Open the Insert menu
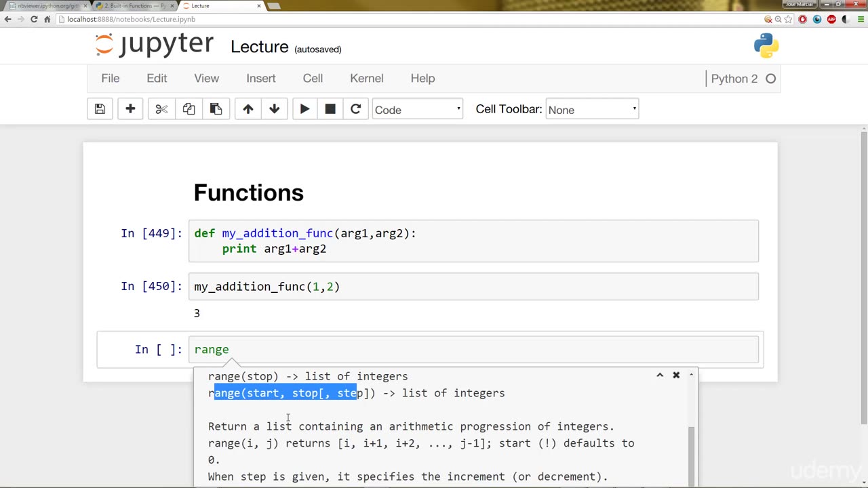Viewport: 868px width, 488px height. 261,79
